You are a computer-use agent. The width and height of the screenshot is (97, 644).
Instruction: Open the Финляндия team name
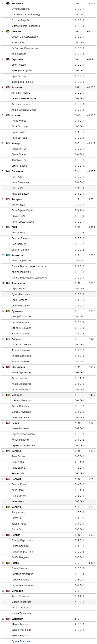tap(18, 283)
